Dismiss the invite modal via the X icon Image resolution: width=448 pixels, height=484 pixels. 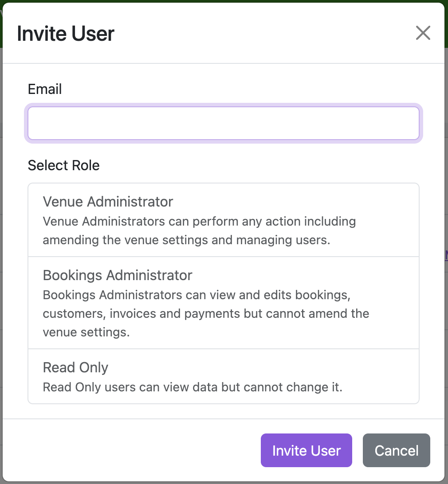pos(423,33)
